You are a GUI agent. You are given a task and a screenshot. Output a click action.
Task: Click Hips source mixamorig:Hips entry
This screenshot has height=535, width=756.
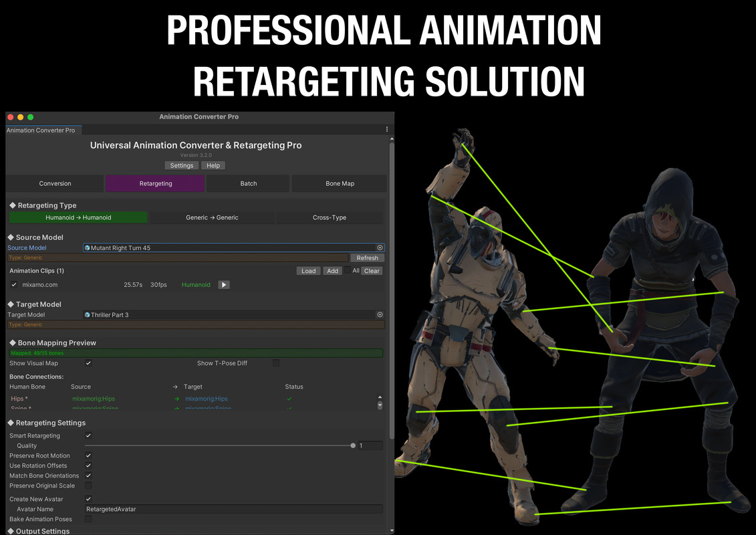pyautogui.click(x=94, y=399)
